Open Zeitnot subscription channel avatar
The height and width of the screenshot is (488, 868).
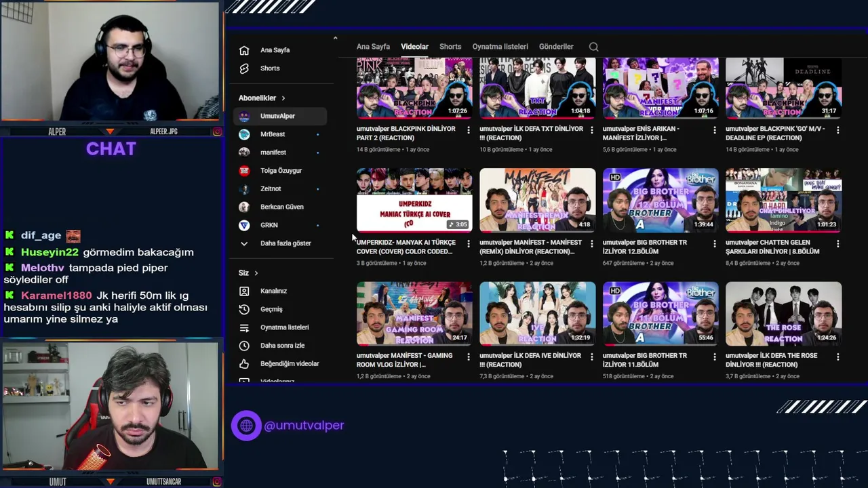pyautogui.click(x=244, y=188)
